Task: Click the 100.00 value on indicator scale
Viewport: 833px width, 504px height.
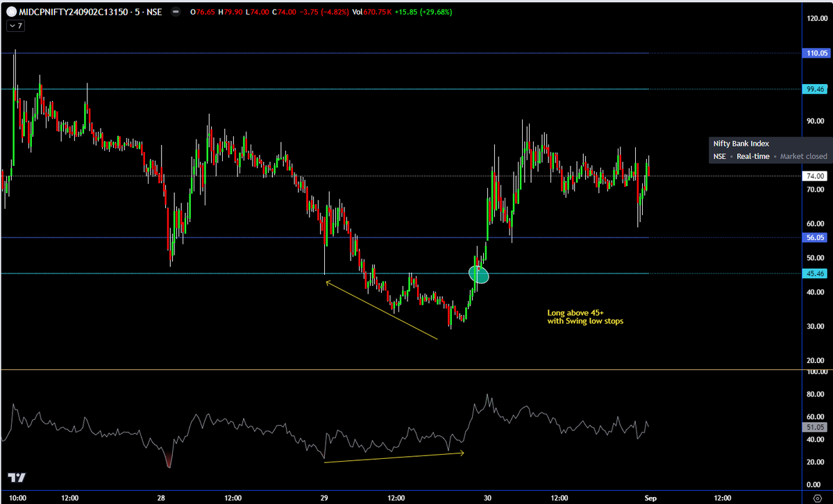Action: point(816,372)
